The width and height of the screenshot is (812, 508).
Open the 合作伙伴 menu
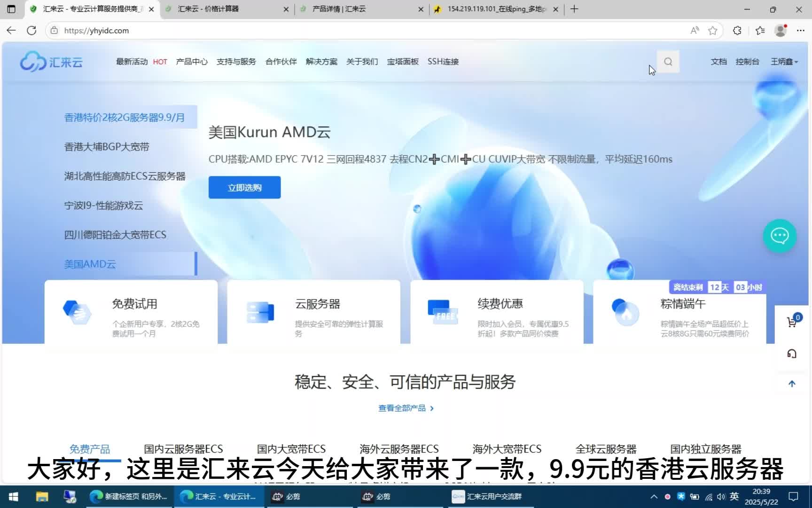(281, 62)
